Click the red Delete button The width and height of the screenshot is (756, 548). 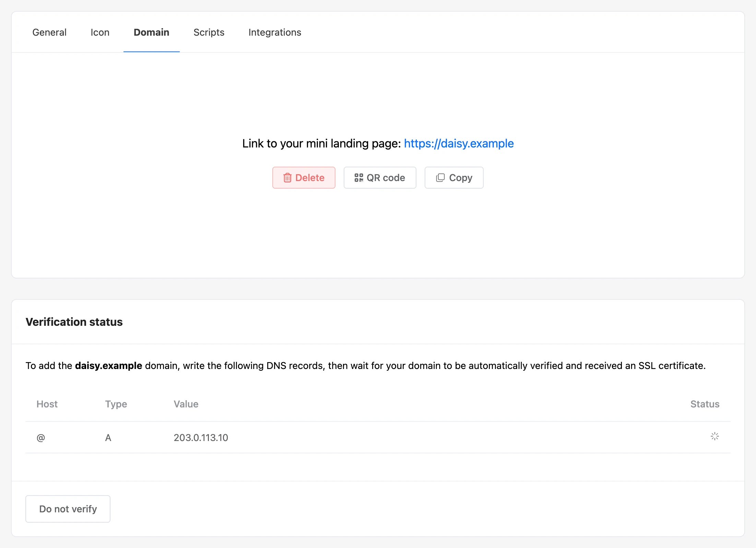pos(304,178)
